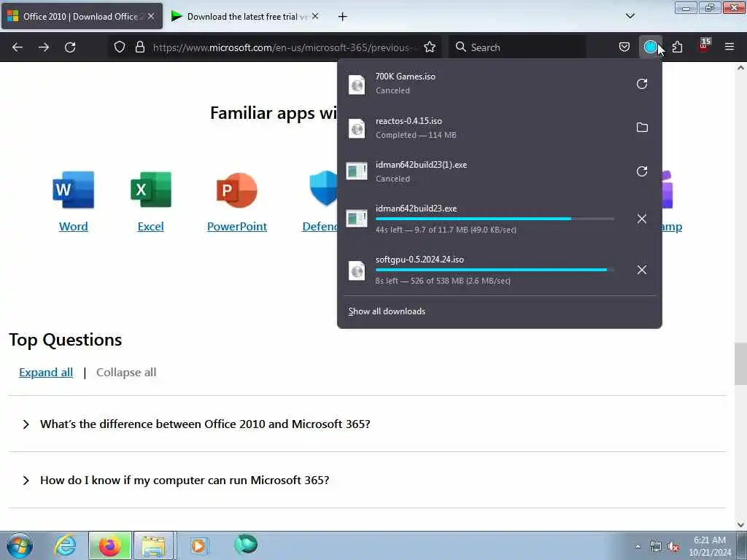Retry the 700K Games.iso download
This screenshot has width=747, height=560.
pos(642,84)
